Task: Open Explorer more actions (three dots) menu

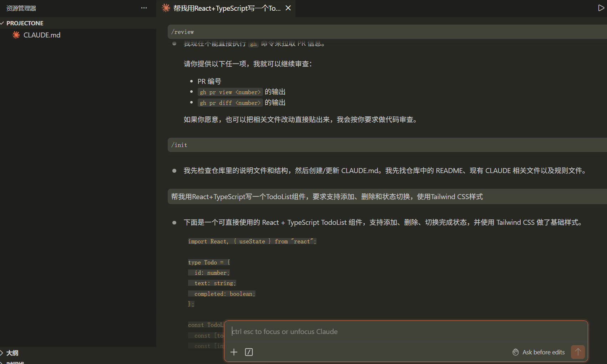Action: 144,8
